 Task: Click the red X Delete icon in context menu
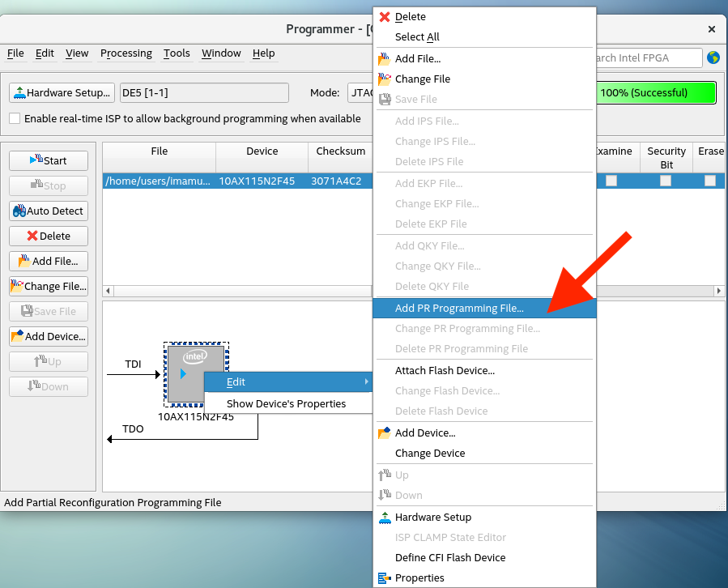385,17
